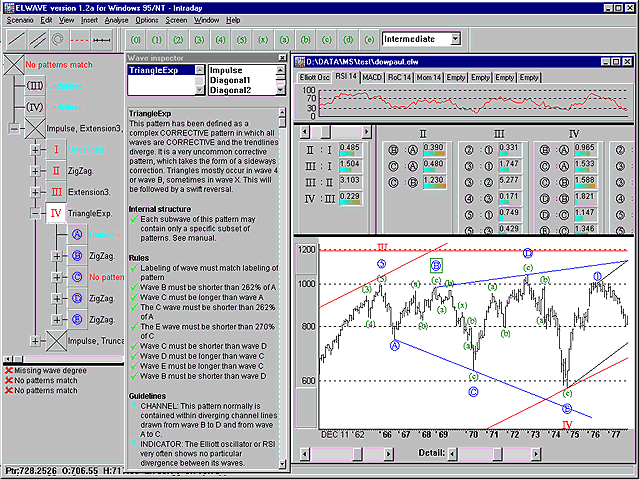Click wave III icon next to Extension3
Image resolution: width=640 pixels, height=480 pixels.
coord(57,191)
